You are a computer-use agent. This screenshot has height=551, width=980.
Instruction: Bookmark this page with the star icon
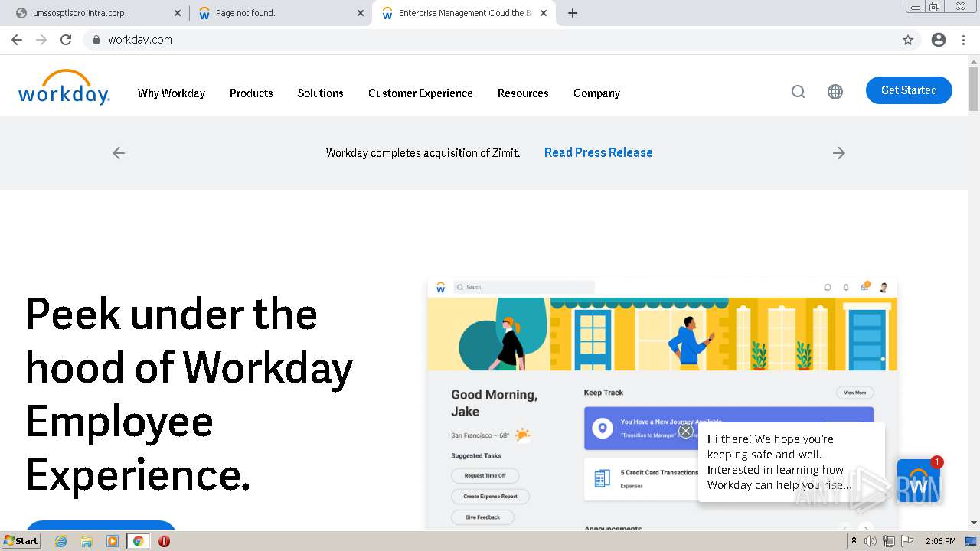click(x=908, y=40)
